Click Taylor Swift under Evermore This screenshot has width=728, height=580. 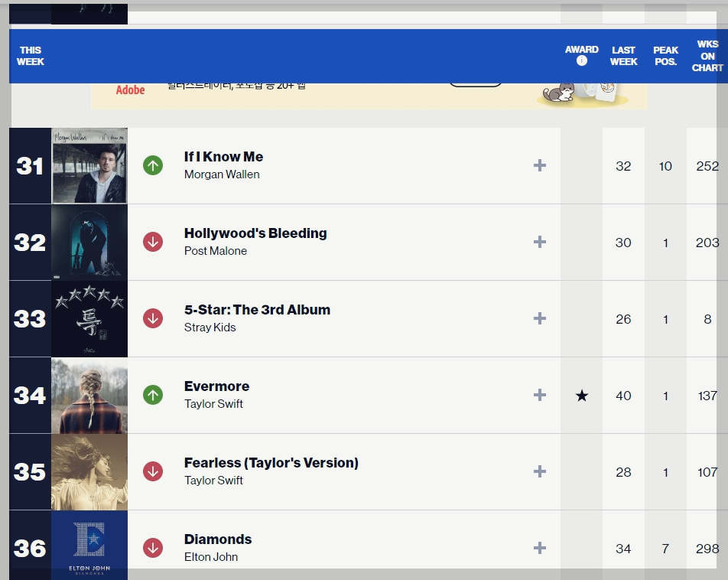coord(213,404)
